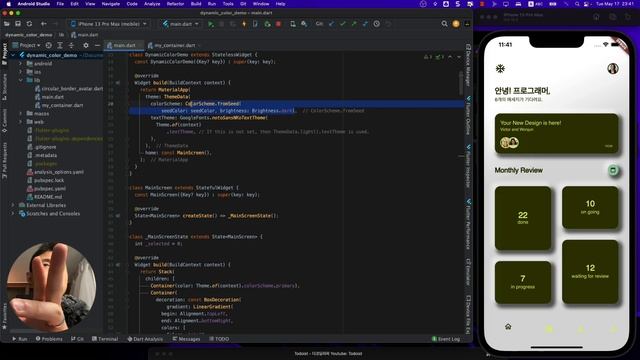The image size is (640, 360).
Task: Run the app with the green play button
Action: 211,24
